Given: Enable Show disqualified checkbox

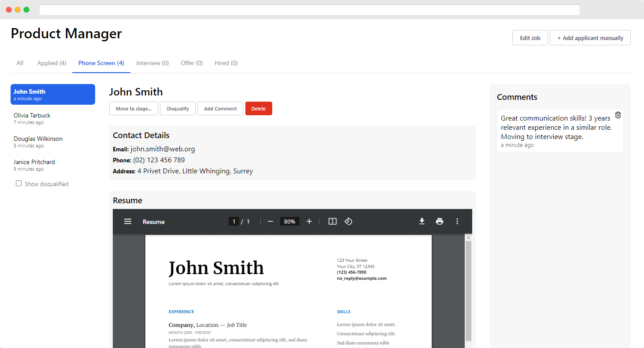Looking at the screenshot, I should point(19,183).
